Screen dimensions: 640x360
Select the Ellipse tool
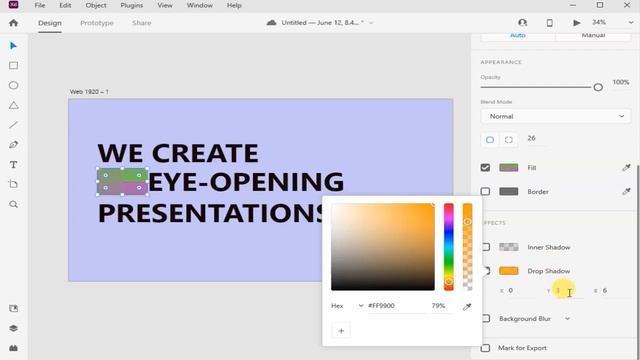(x=13, y=85)
